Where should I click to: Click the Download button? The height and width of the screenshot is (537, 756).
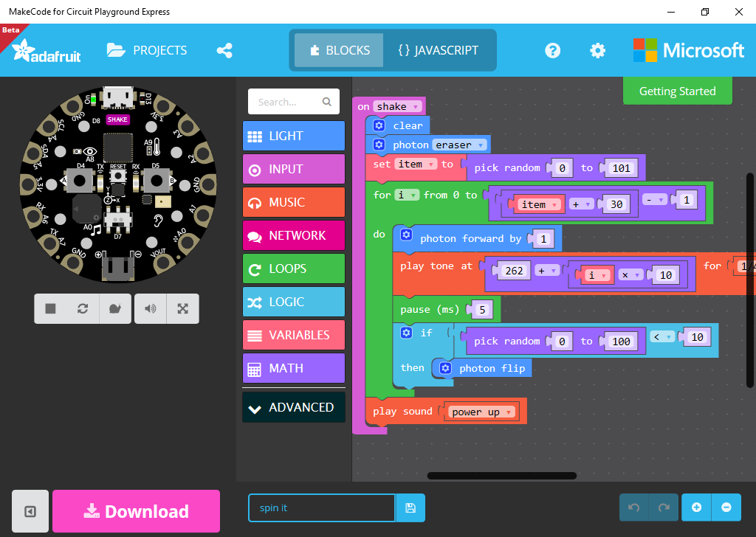pos(136,511)
